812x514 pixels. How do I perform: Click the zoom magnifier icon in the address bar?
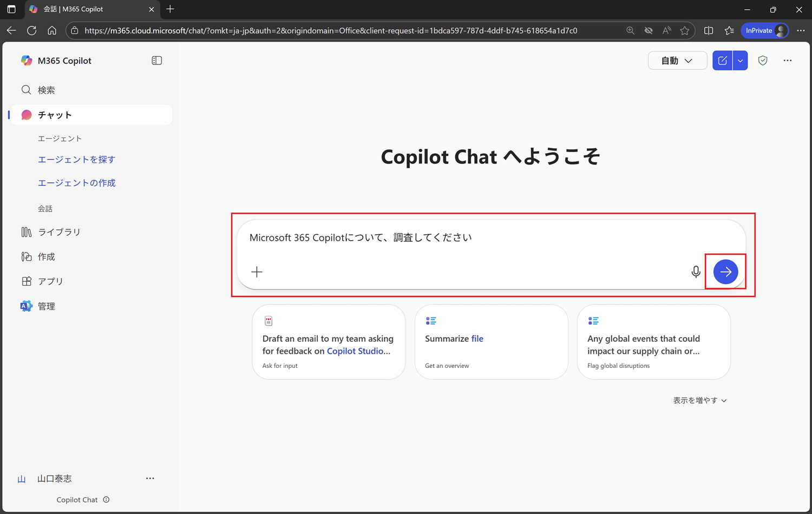[630, 31]
